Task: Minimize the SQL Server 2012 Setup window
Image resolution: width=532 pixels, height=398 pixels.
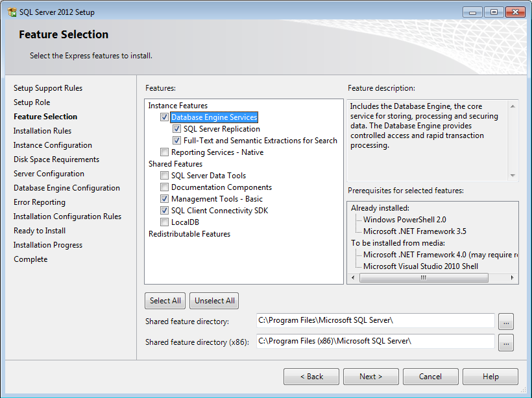Action: coord(472,12)
